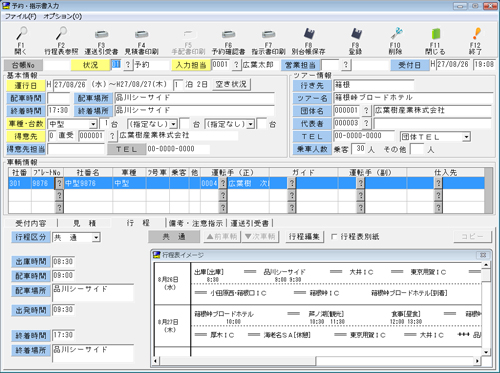Click 運転手(副) ? lookup in first vehicle row
Screen dimensions: 500x373
point(360,183)
